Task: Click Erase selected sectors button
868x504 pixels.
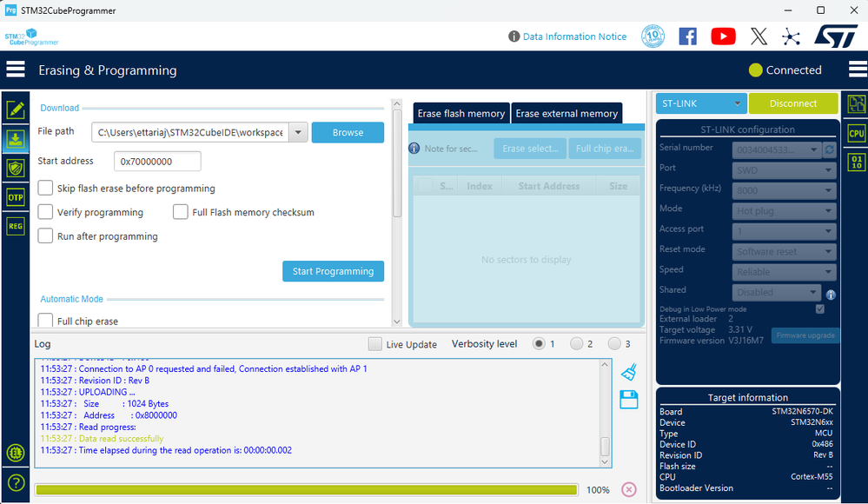Action: pyautogui.click(x=530, y=149)
